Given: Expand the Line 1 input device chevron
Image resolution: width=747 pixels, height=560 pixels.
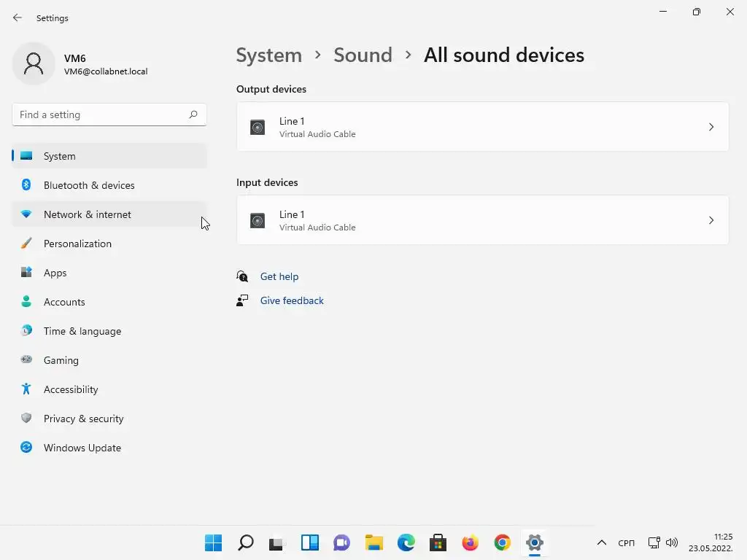Looking at the screenshot, I should pyautogui.click(x=711, y=220).
